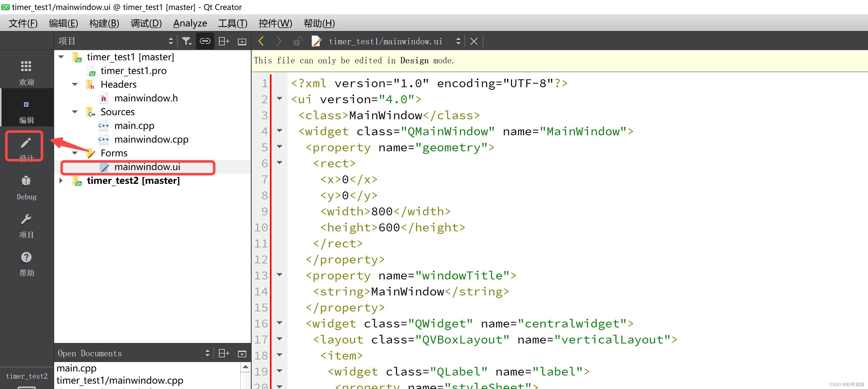Fold the geometry property at line 5

pos(279,147)
